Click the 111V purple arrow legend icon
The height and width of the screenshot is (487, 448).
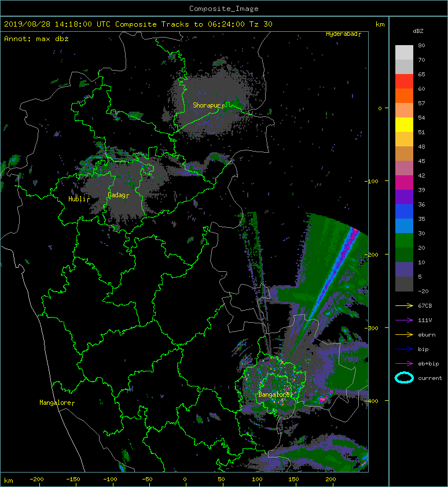pyautogui.click(x=404, y=320)
